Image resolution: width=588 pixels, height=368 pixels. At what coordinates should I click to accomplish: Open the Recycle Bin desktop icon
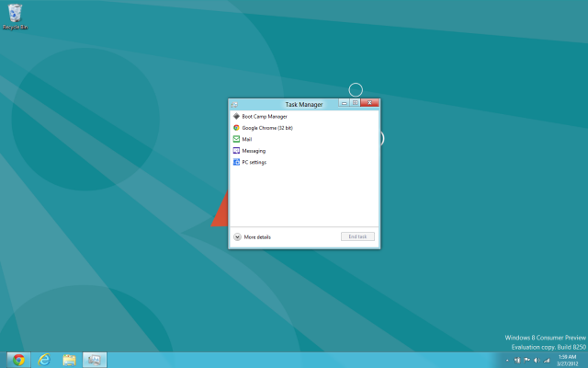[14, 15]
